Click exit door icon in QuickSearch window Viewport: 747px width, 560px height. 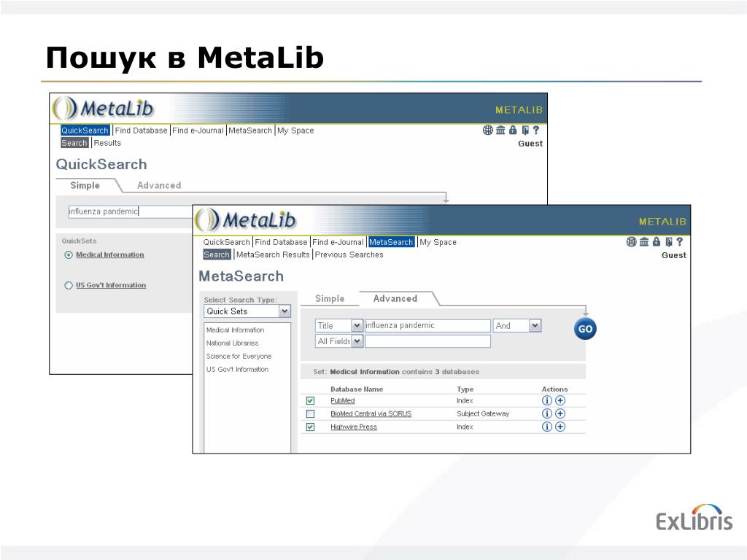click(525, 130)
